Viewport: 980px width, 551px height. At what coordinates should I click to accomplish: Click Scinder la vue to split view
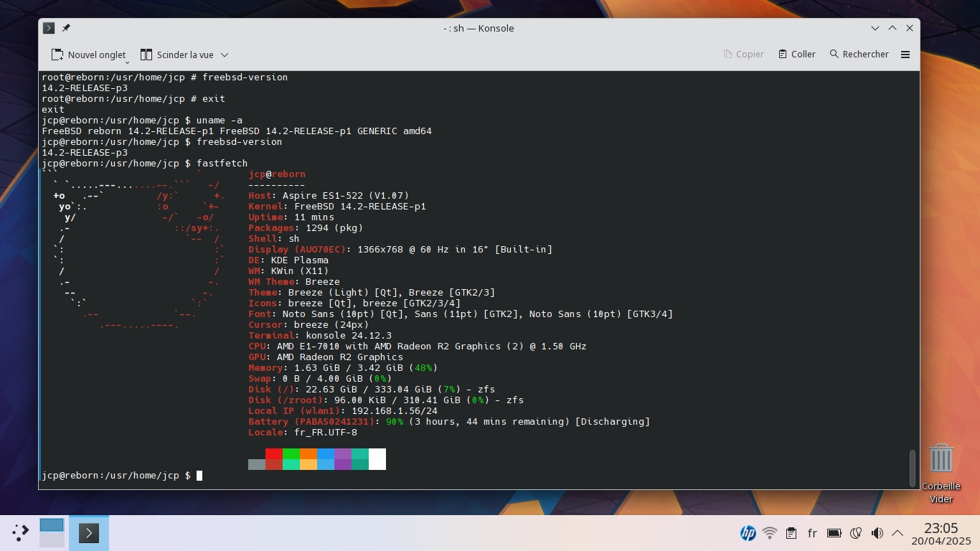(176, 55)
